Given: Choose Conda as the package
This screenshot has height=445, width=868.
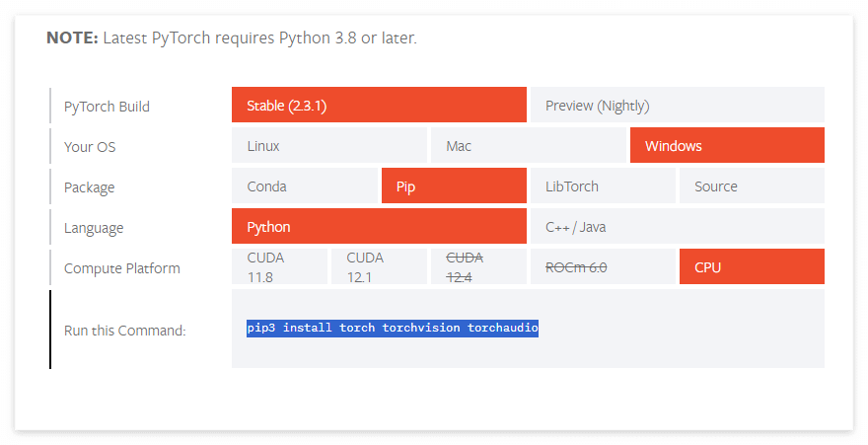Looking at the screenshot, I should [305, 185].
